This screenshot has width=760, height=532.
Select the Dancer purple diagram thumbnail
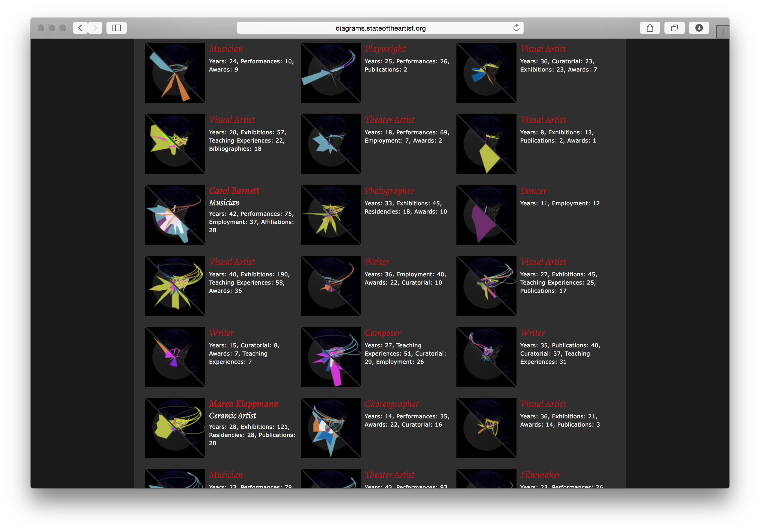(x=486, y=215)
